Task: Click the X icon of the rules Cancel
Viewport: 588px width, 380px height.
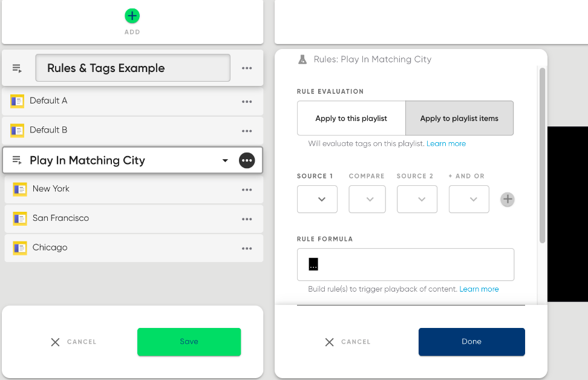Action: [329, 342]
